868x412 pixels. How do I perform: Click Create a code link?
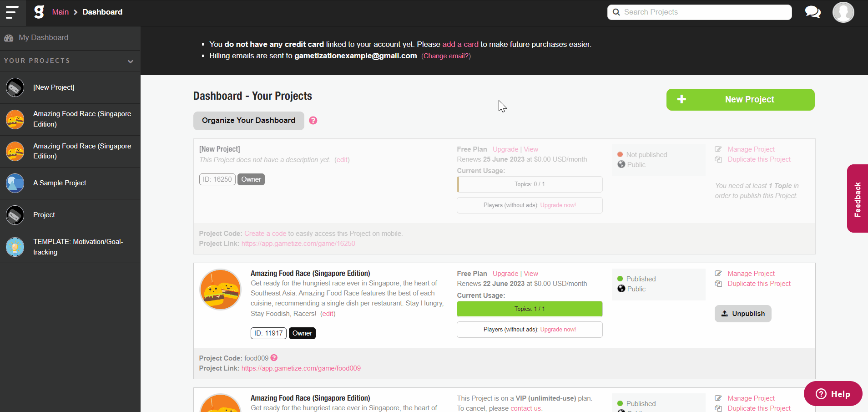(265, 234)
